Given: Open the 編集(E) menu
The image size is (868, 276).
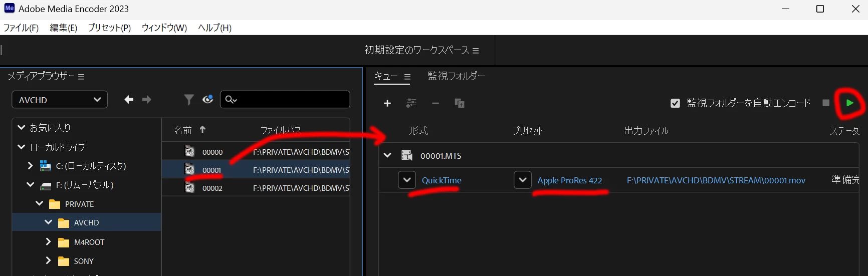Looking at the screenshot, I should pos(64,28).
